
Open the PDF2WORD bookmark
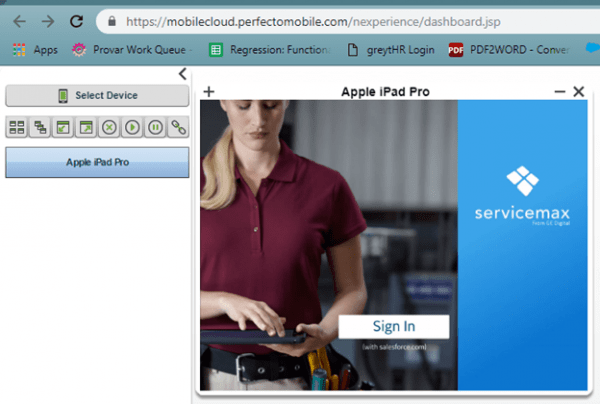[x=509, y=50]
